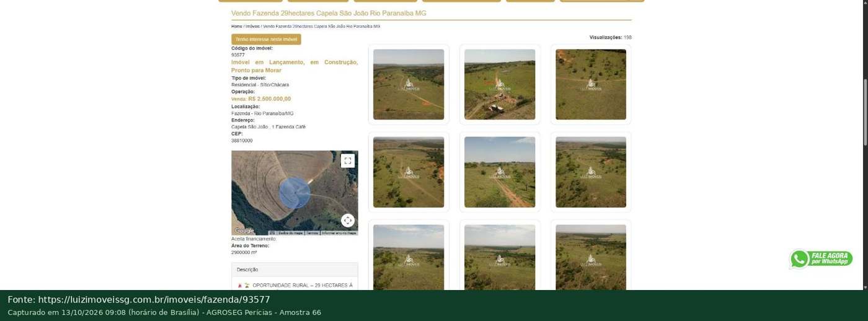The height and width of the screenshot is (321, 868).
Task: Click the land area '2900000 m²'
Action: [244, 253]
